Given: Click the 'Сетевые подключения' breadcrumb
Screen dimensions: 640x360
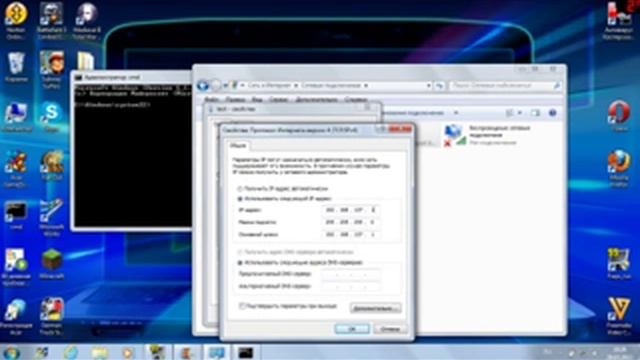Looking at the screenshot, I should (331, 86).
